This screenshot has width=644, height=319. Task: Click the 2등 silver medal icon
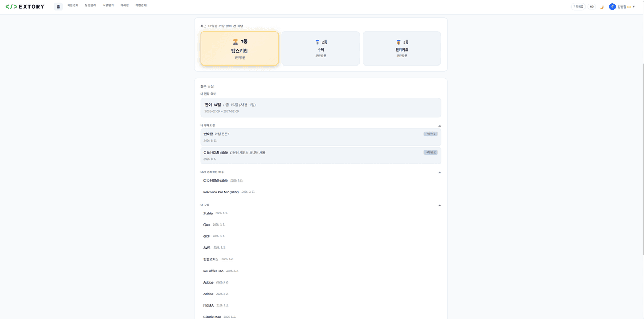click(317, 42)
